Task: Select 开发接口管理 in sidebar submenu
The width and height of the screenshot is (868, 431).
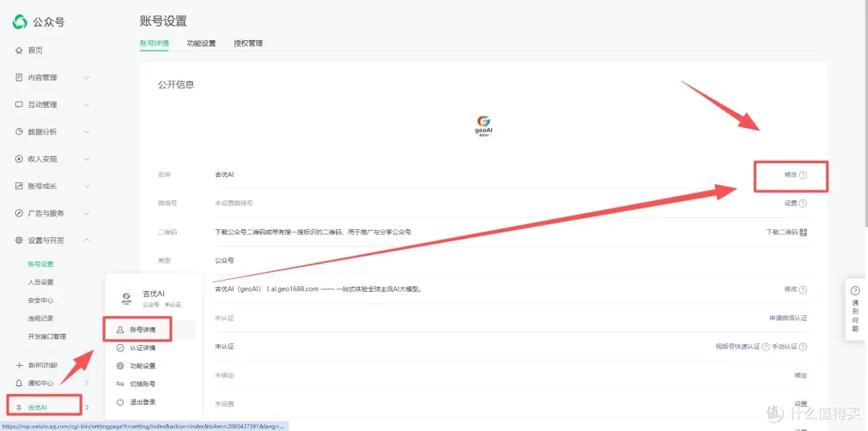Action: (x=47, y=336)
